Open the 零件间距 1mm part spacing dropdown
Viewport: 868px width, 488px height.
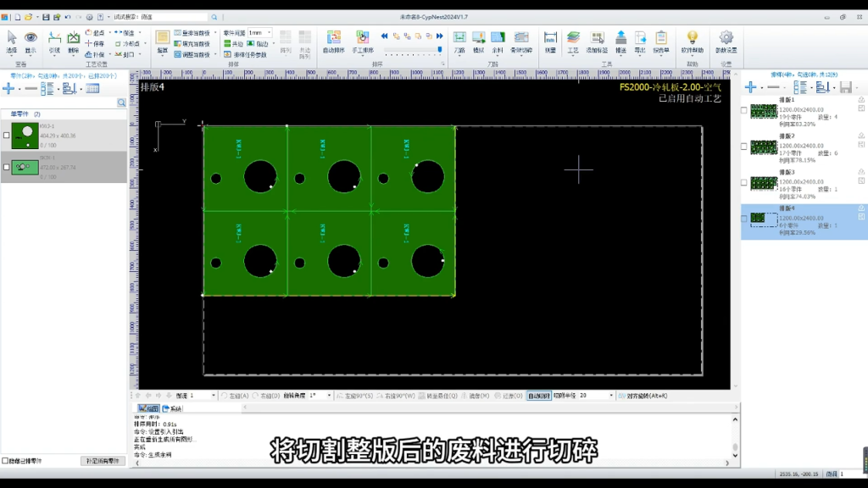(269, 33)
